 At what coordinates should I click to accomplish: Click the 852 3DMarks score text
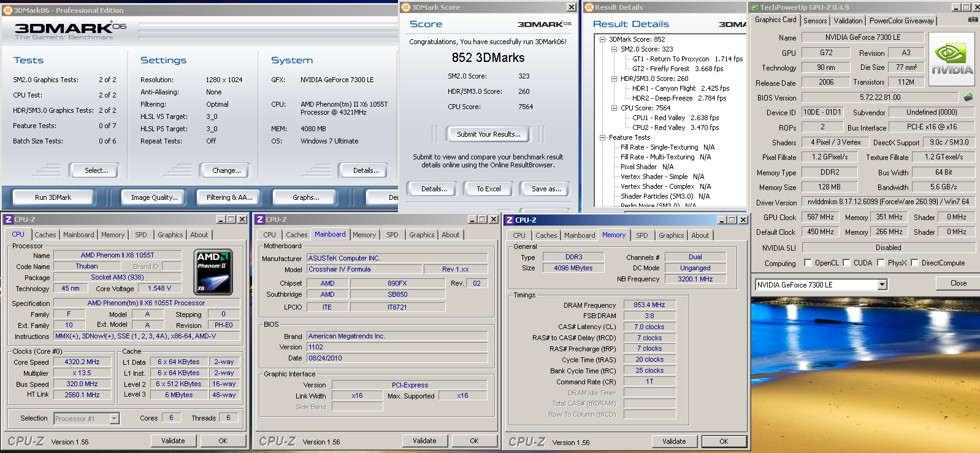(x=488, y=58)
